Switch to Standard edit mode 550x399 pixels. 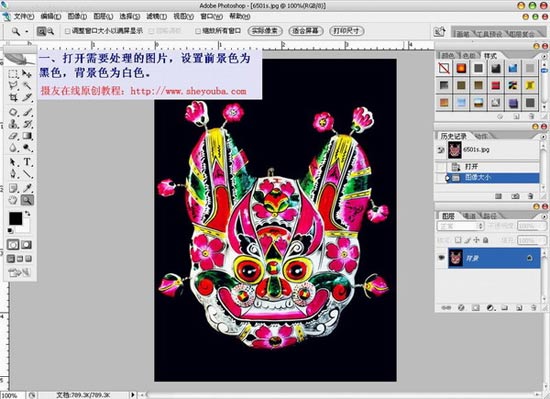(13, 244)
